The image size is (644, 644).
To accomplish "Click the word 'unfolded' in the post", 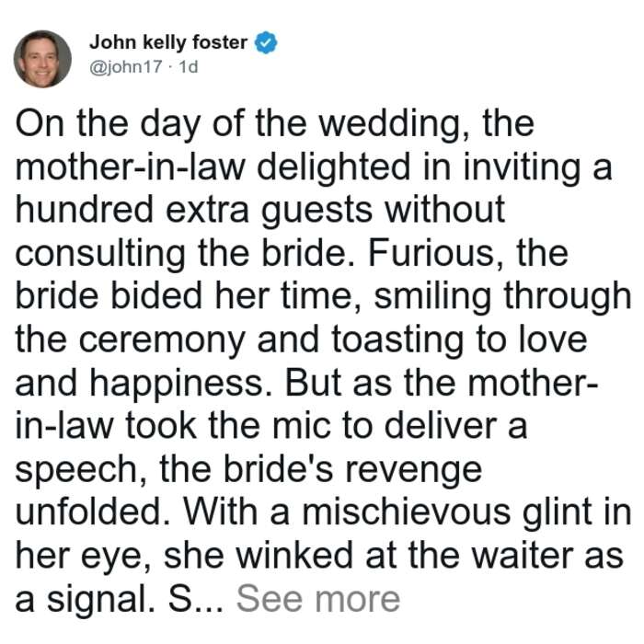I will [93, 512].
